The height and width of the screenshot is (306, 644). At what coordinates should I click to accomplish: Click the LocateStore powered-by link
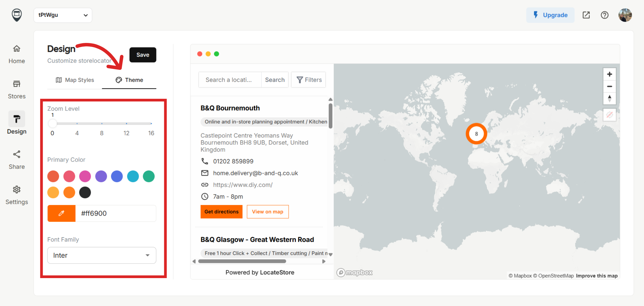click(277, 272)
